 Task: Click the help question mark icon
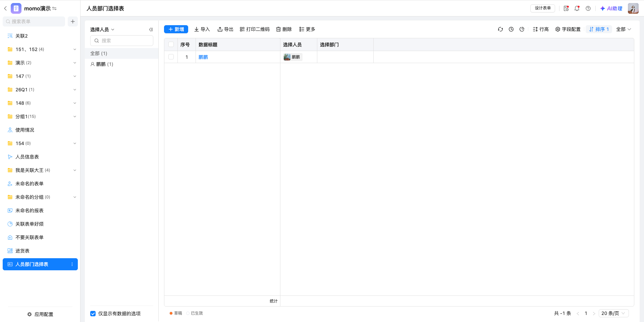(588, 8)
